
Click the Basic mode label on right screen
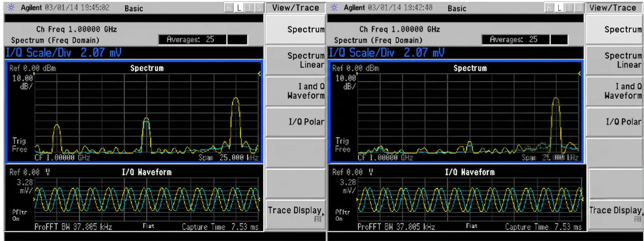coord(457,9)
